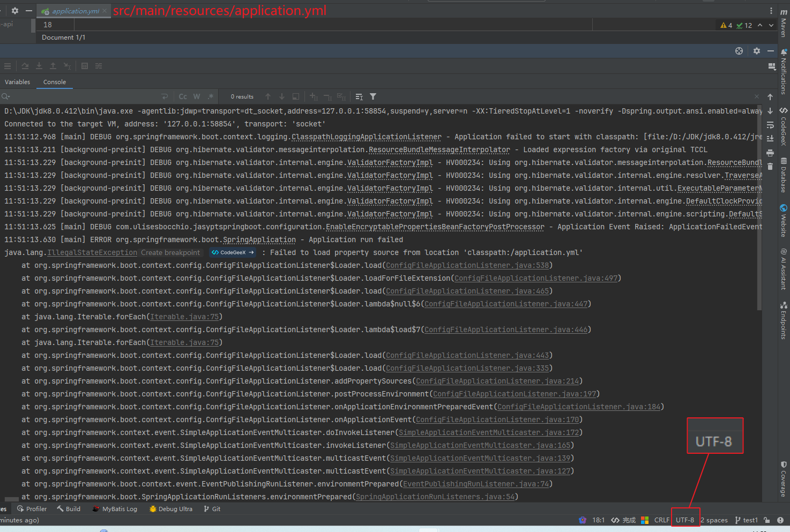The width and height of the screenshot is (790, 532).
Task: Open the CodeGeeX side panel
Action: click(784, 126)
